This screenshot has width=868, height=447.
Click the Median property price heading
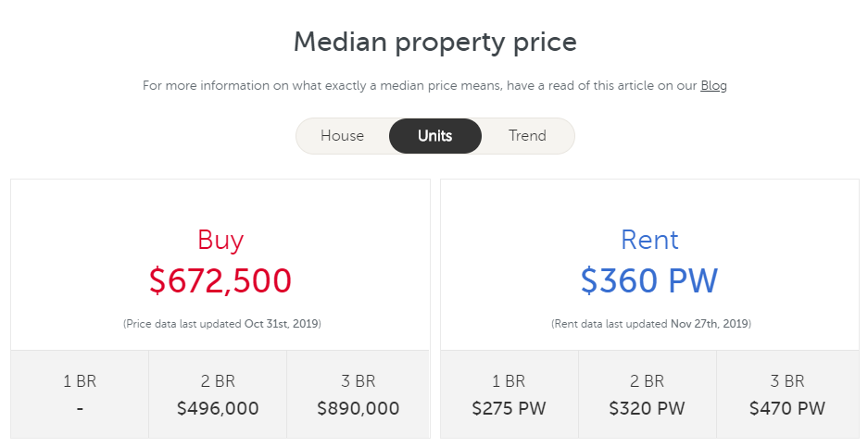(435, 42)
